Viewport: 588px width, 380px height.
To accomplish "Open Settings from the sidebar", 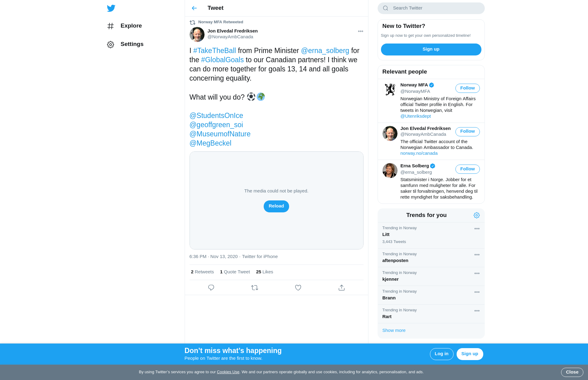I will 125,44.
